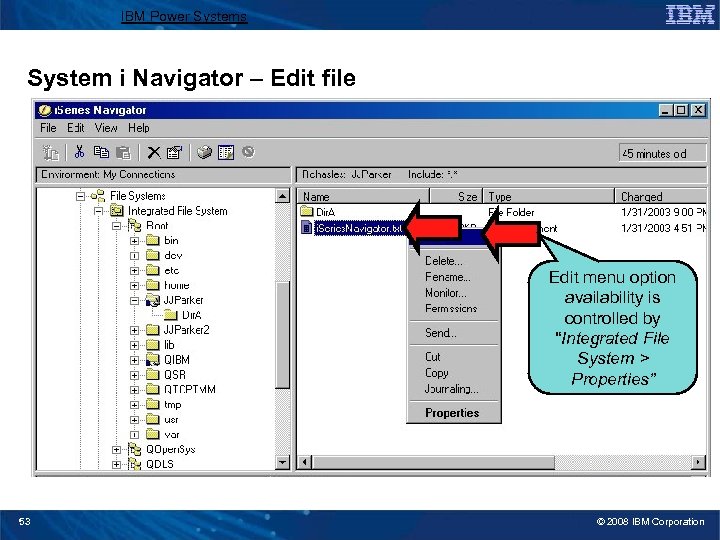Click the Root file system icon
This screenshot has height=540, width=720.
(x=135, y=225)
